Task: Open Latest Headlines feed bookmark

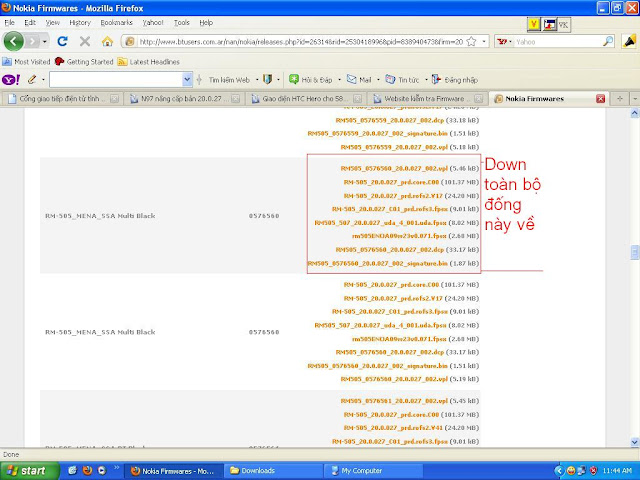Action: (x=149, y=62)
